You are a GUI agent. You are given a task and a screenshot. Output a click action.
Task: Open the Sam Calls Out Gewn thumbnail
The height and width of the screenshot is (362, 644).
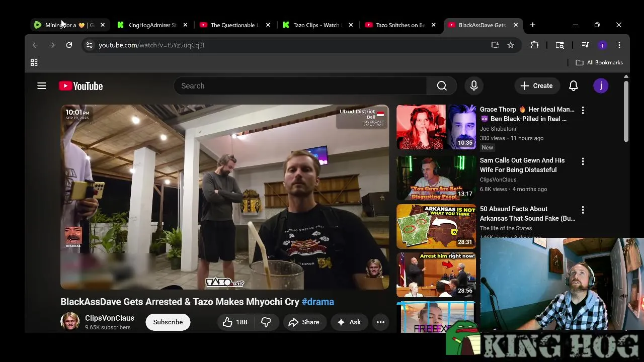coord(436,178)
